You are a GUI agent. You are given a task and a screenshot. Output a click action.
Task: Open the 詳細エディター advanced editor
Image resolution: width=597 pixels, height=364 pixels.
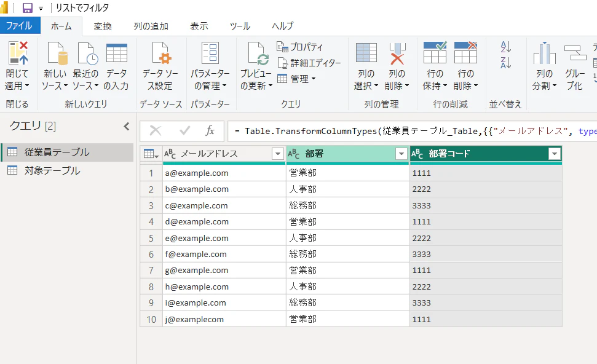[309, 63]
